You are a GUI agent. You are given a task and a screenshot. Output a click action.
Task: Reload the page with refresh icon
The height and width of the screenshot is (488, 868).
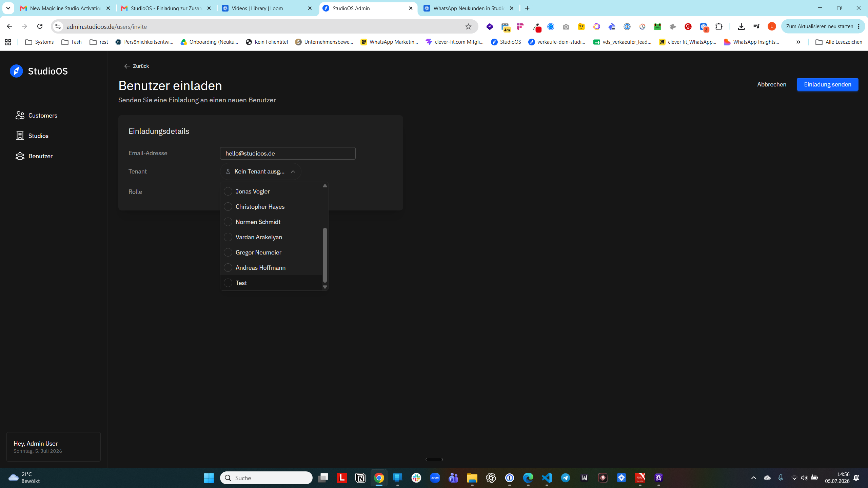pyautogui.click(x=40, y=26)
